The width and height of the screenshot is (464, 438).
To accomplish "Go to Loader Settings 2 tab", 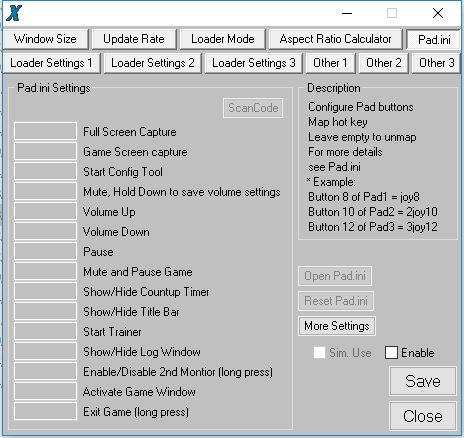I will (x=153, y=63).
